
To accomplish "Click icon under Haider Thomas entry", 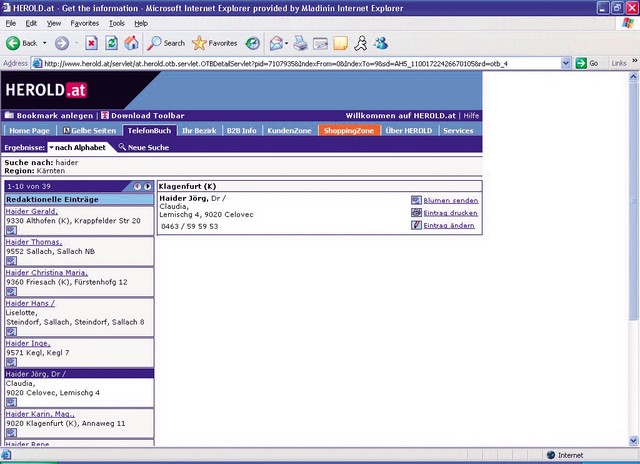I will (x=11, y=261).
